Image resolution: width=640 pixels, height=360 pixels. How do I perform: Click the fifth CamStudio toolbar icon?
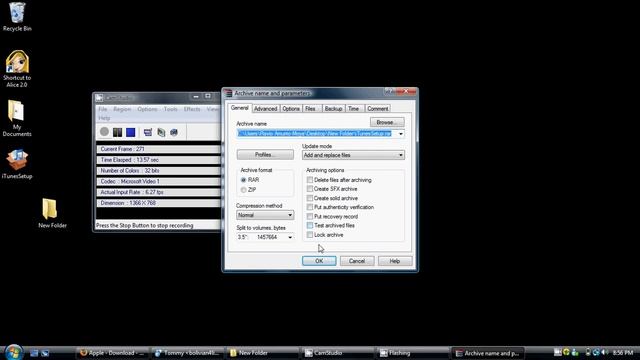tap(161, 132)
